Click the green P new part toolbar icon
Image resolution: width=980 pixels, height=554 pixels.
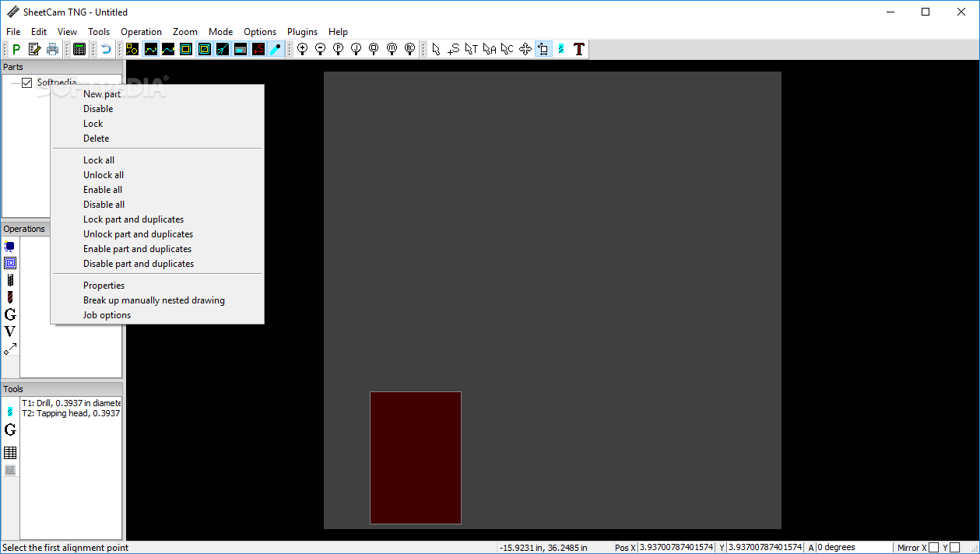point(16,49)
